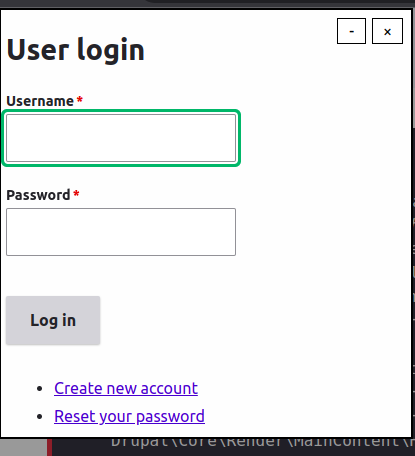This screenshot has height=456, width=415.
Task: Open the Create new account link
Action: (126, 388)
